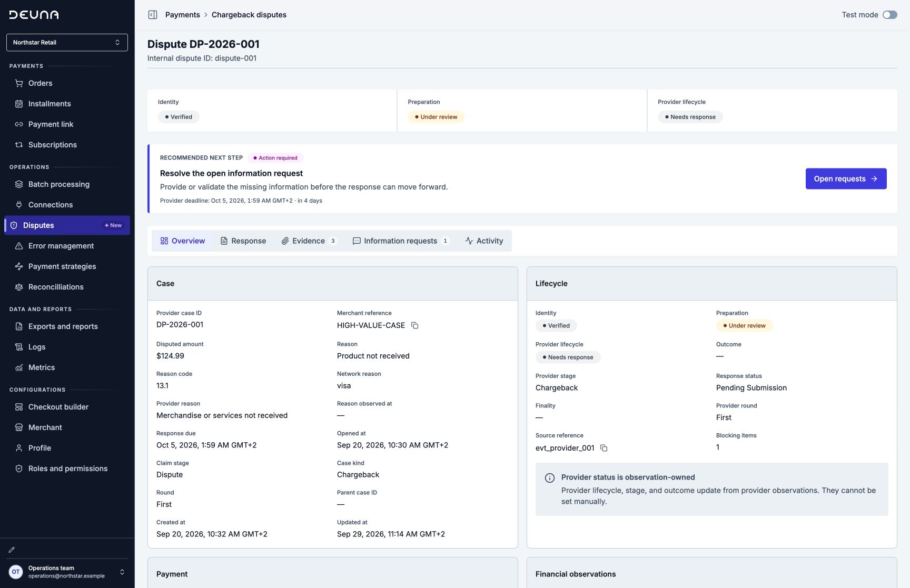The width and height of the screenshot is (910, 588).
Task: Open the Information requests tab
Action: point(401,241)
